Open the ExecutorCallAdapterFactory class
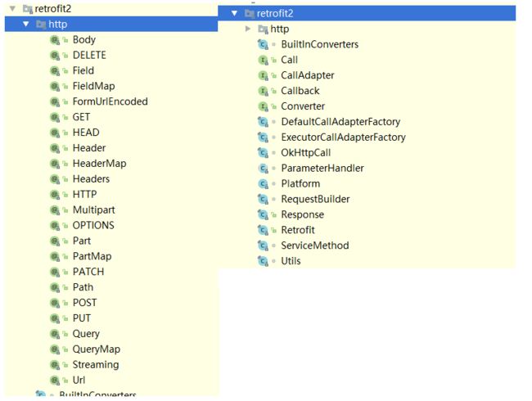The height and width of the screenshot is (401, 532). (x=343, y=137)
